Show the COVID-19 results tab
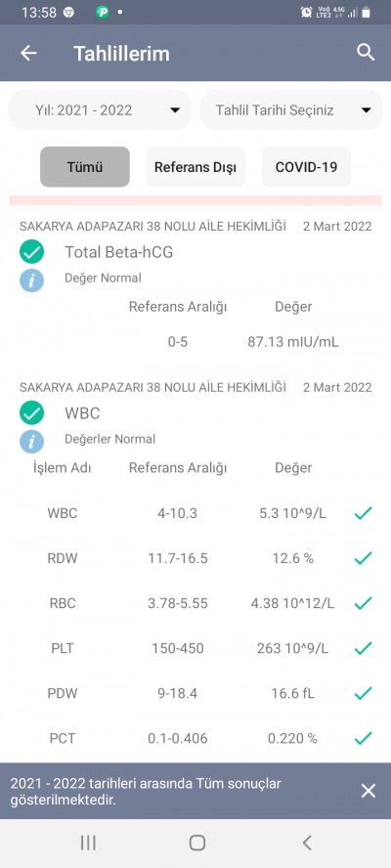 point(306,166)
